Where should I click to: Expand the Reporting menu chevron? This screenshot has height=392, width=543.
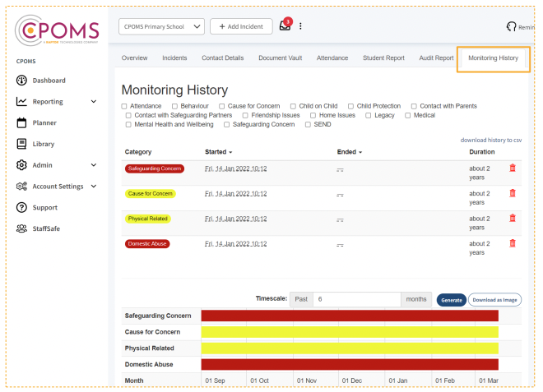coord(94,101)
